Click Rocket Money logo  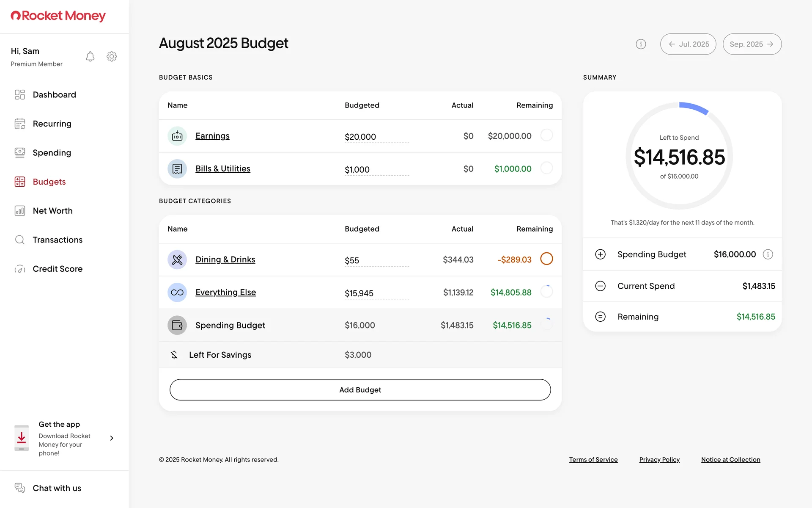(58, 16)
